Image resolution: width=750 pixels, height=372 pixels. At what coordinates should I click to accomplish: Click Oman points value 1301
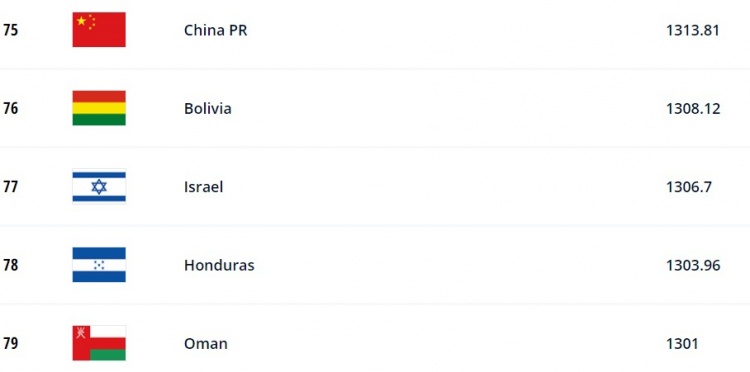[x=682, y=344]
